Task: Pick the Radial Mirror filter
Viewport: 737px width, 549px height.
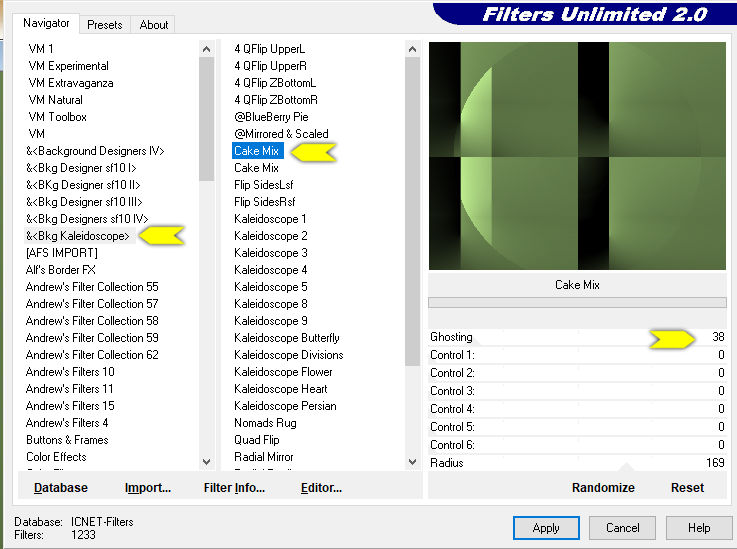Action: pyautogui.click(x=266, y=457)
